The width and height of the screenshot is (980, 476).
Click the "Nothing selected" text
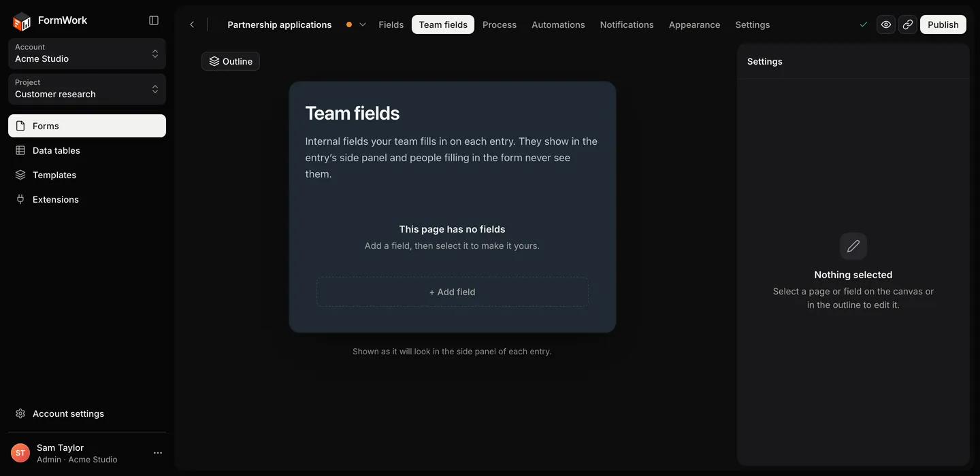point(853,275)
